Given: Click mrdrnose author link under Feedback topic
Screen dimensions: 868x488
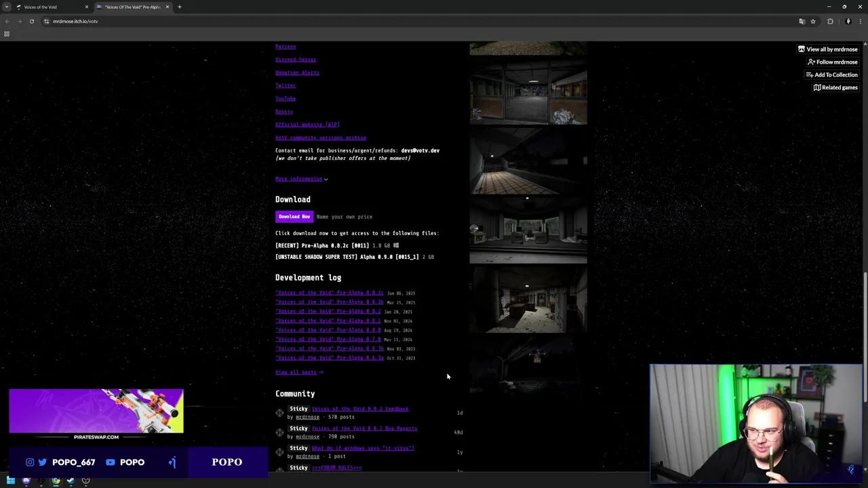Looking at the screenshot, I should click(x=307, y=417).
